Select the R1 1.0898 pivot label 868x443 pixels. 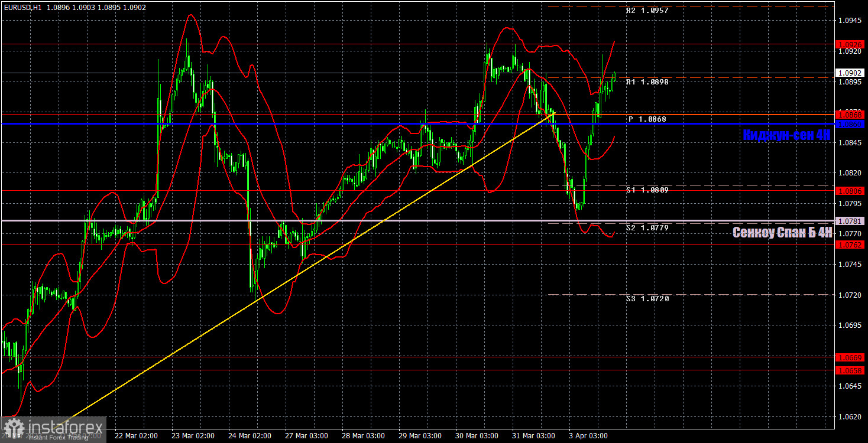point(647,82)
